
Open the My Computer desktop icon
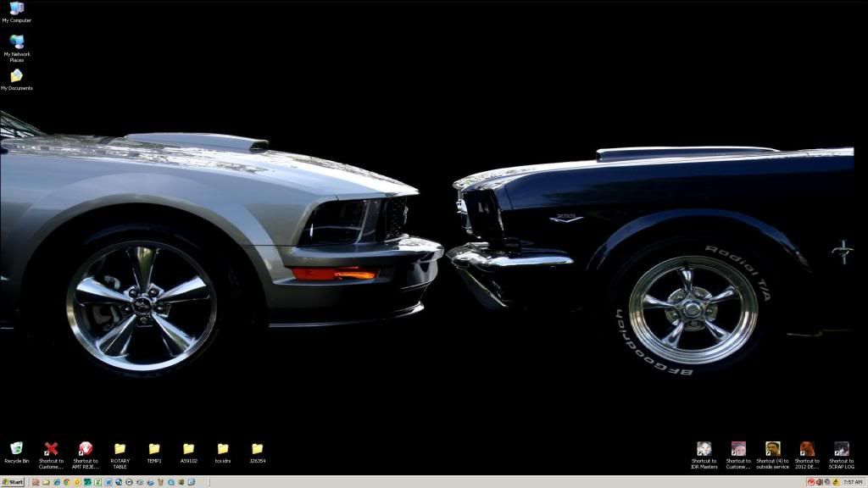[17, 13]
